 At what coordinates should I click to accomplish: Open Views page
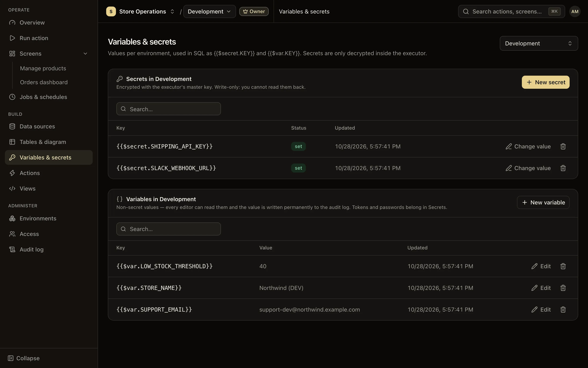(49, 189)
